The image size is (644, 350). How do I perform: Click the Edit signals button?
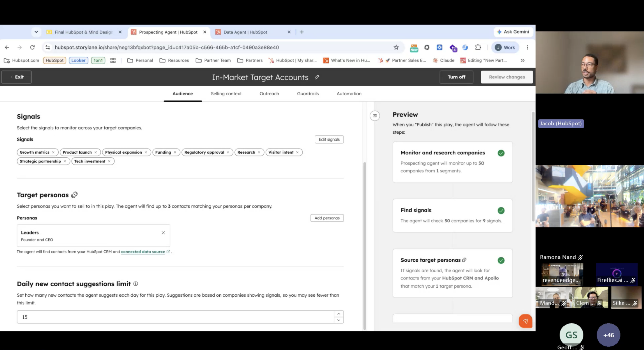pyautogui.click(x=329, y=139)
